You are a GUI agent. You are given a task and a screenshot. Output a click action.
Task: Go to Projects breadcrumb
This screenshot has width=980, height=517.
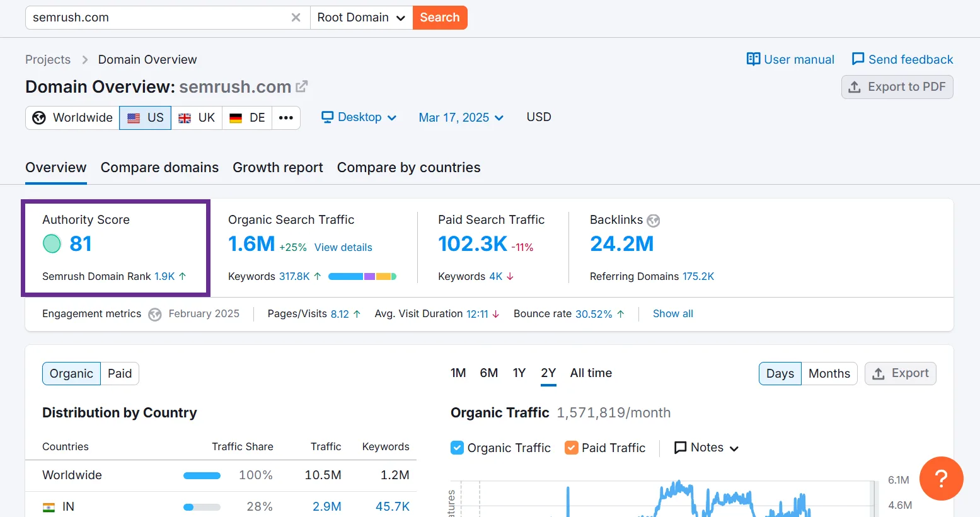(x=48, y=59)
